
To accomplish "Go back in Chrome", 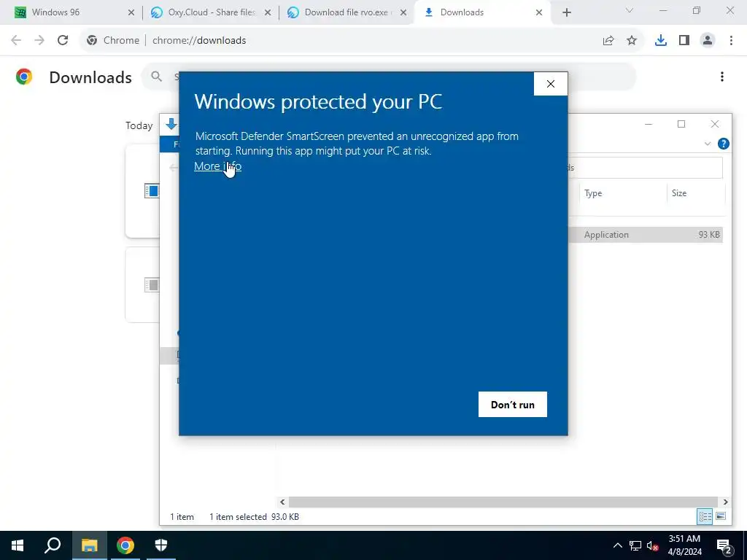I will pyautogui.click(x=16, y=41).
